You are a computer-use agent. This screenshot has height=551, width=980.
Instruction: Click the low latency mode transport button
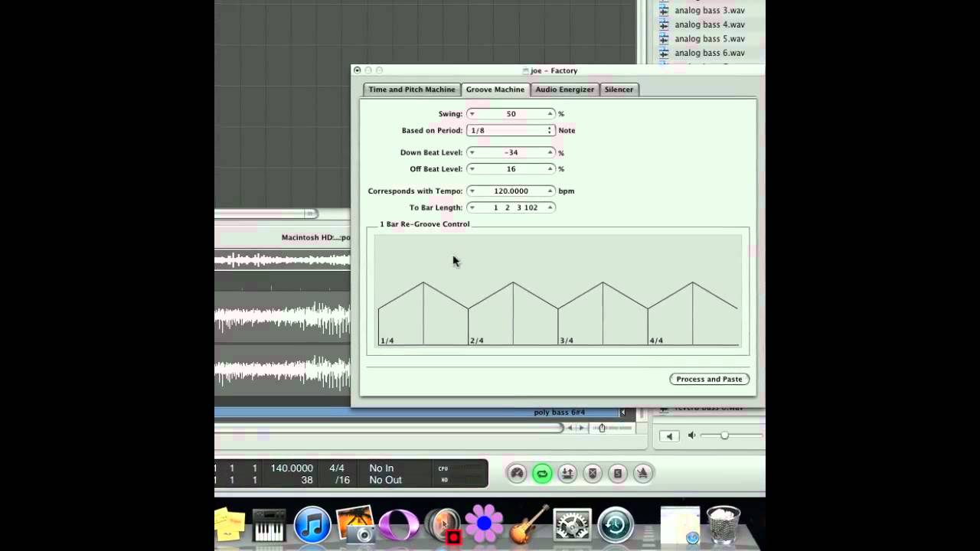coord(517,474)
